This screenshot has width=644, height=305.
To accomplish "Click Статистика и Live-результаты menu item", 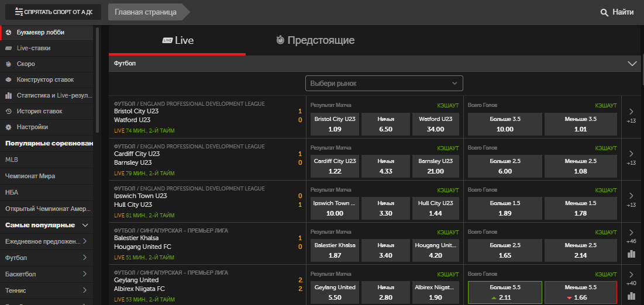I will (47, 96).
